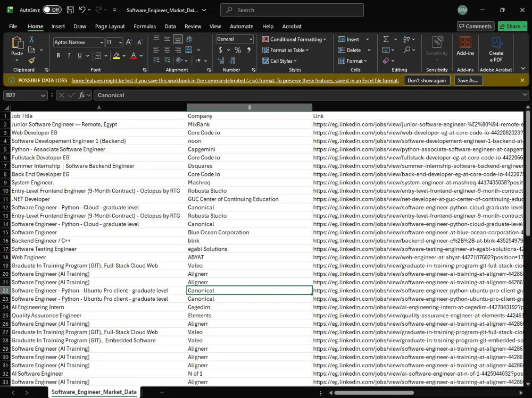This screenshot has height=398, width=532.
Task: Click the Share button
Action: pyautogui.click(x=512, y=26)
